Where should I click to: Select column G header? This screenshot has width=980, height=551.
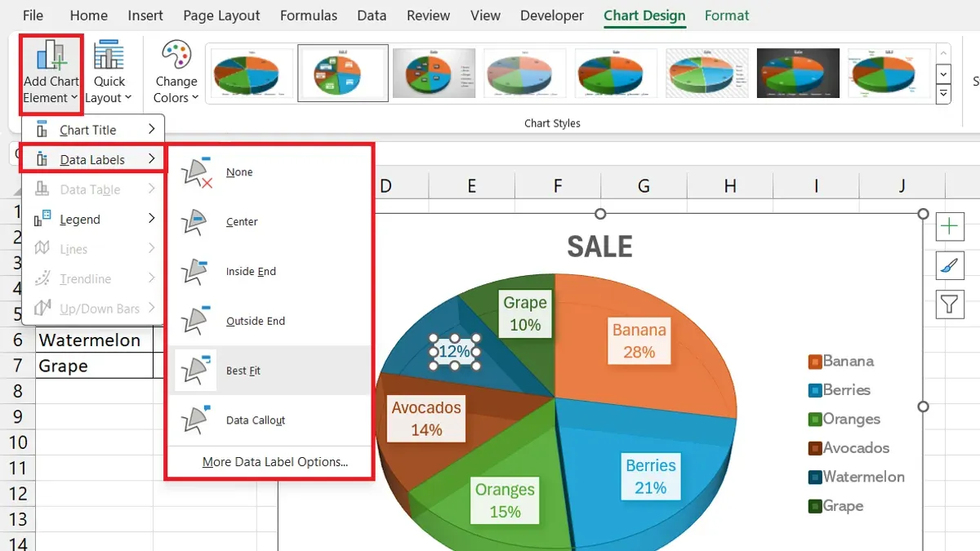pos(644,186)
